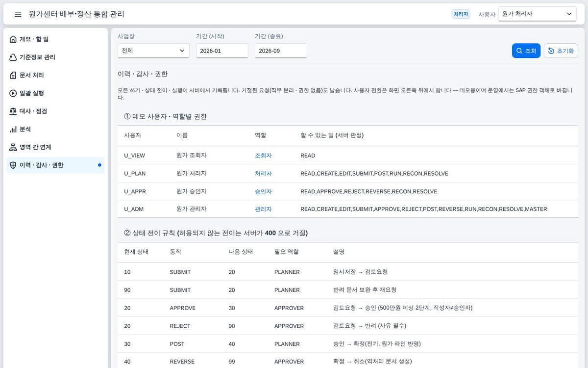Click the 조회자 role link
The height and width of the screenshot is (368, 588).
263,156
